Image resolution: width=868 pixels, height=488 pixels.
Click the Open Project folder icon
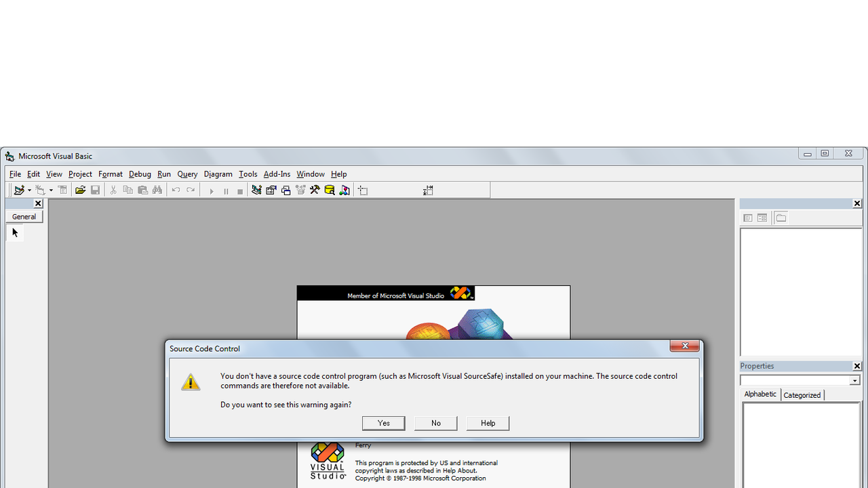[x=81, y=190]
